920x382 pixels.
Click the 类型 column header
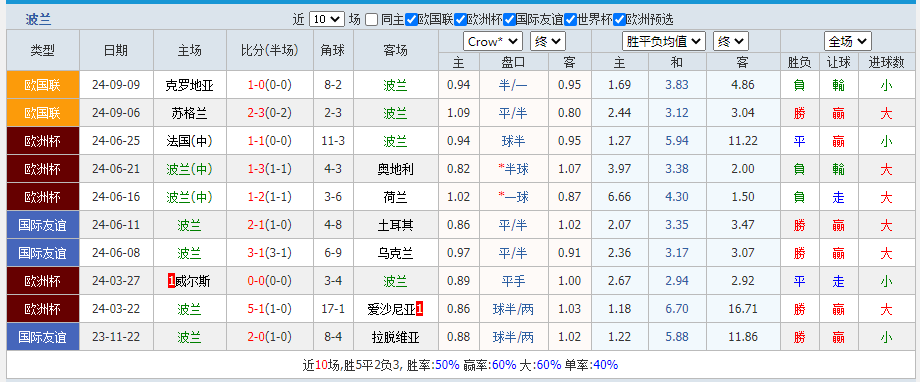pyautogui.click(x=43, y=50)
